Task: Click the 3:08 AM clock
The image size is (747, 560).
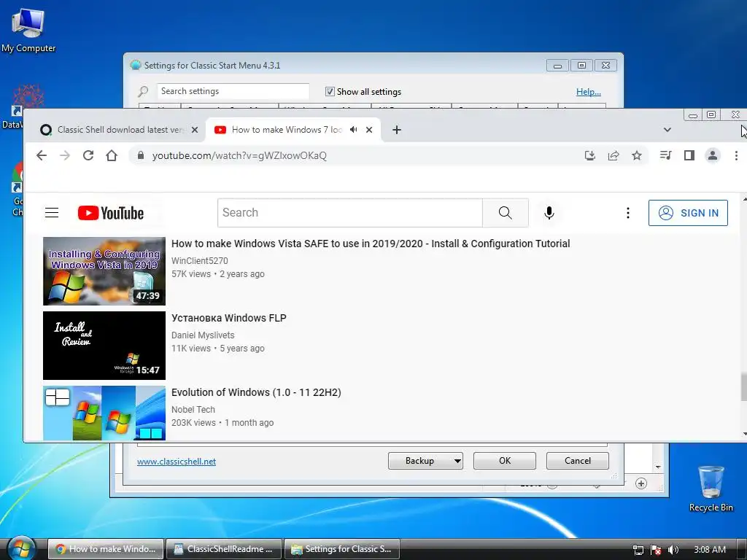Action: (710, 550)
